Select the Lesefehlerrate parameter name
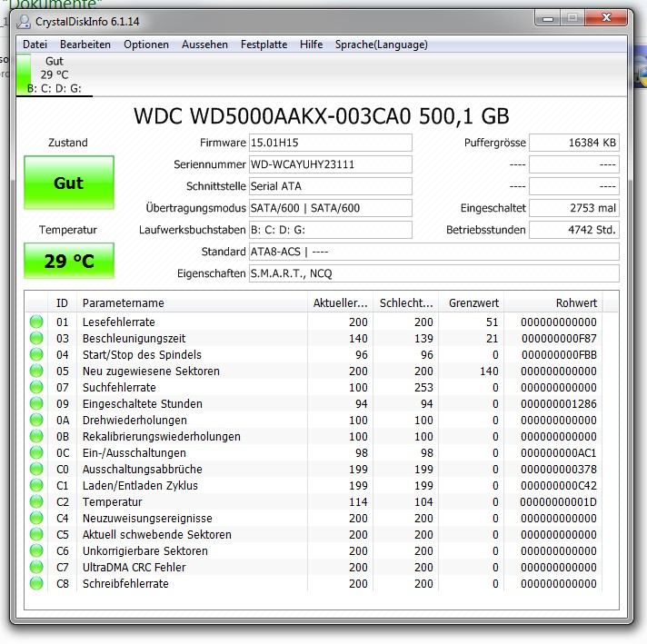 click(x=119, y=322)
